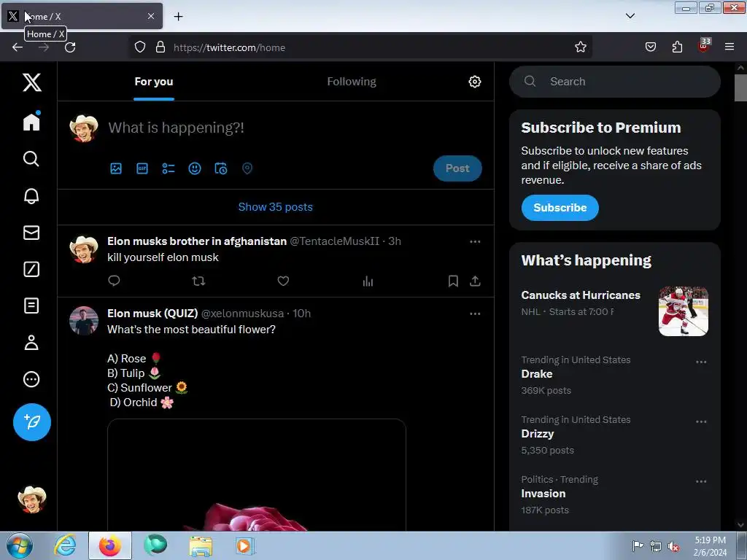The image size is (747, 560).
Task: Open Explore via the sidebar magnifier icon
Action: pos(31,158)
